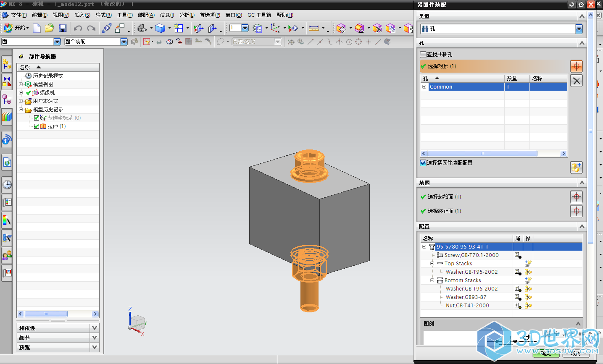This screenshot has height=364, width=603.
Task: Add a component to Top Stacks
Action: [528, 264]
